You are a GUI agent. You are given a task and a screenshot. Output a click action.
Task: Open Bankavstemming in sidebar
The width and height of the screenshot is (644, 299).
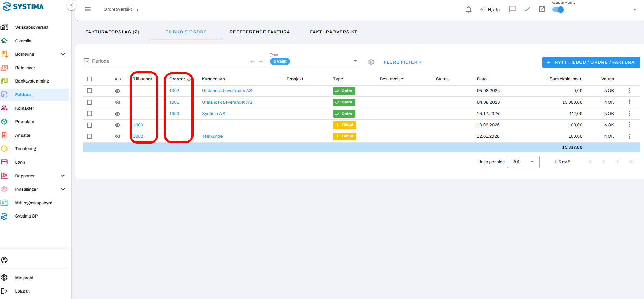click(32, 81)
